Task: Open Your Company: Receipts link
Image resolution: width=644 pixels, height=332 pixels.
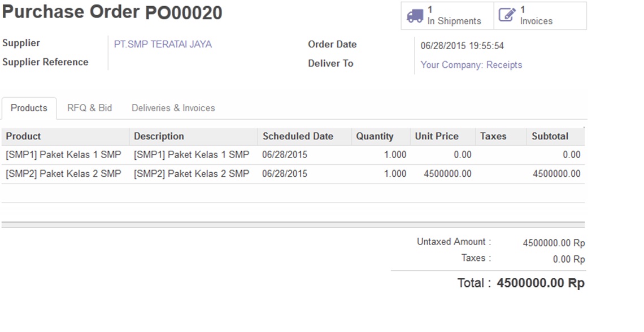Action: pyautogui.click(x=471, y=65)
